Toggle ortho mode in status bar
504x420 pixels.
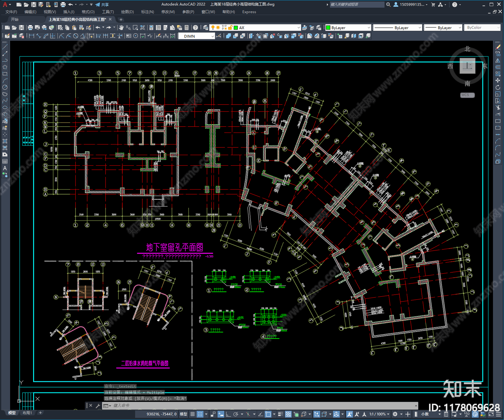click(228, 414)
